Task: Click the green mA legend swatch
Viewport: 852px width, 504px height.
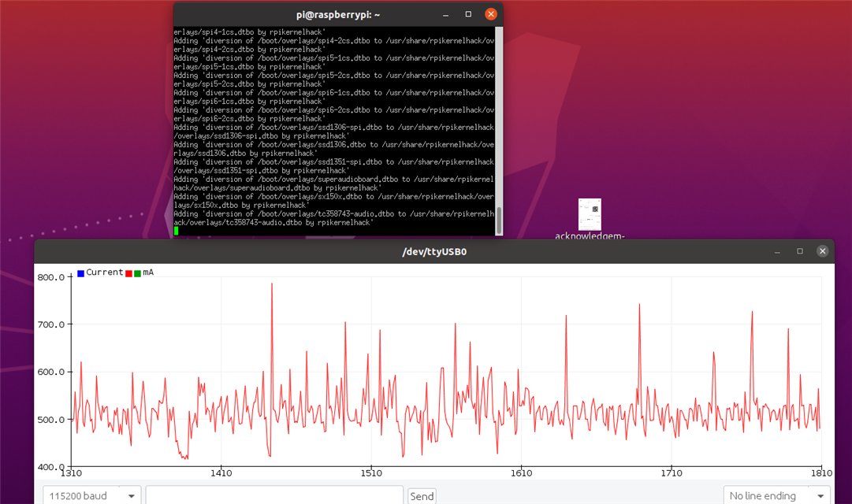Action: click(x=137, y=273)
